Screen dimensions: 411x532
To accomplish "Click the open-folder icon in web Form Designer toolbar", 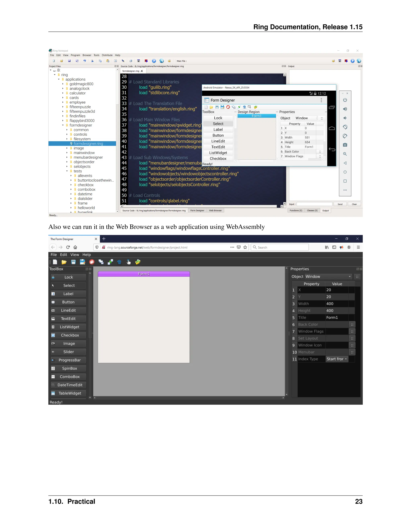I will point(64,262).
